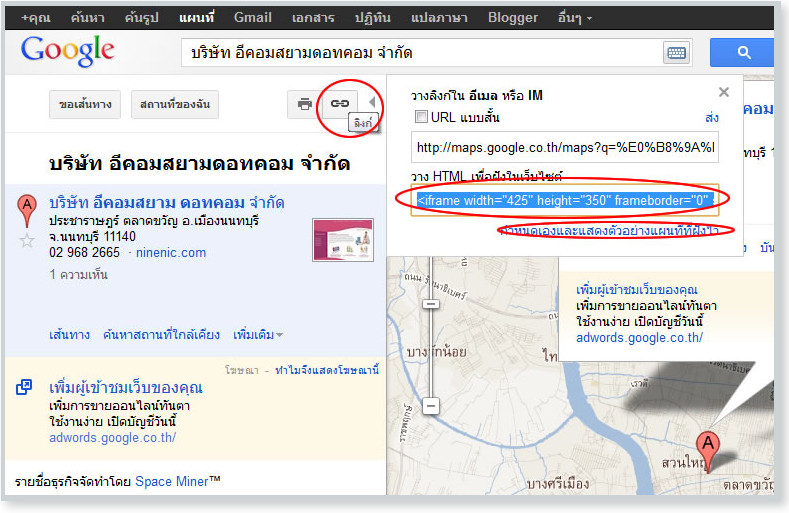The image size is (789, 513).
Task: Open map popup เพิ่มผู้เข้าชมเว็บของคุณ link
Action: click(637, 289)
